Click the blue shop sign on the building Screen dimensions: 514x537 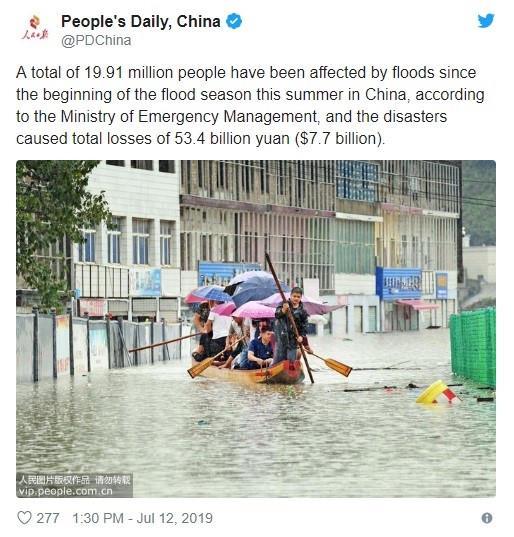[x=399, y=284]
